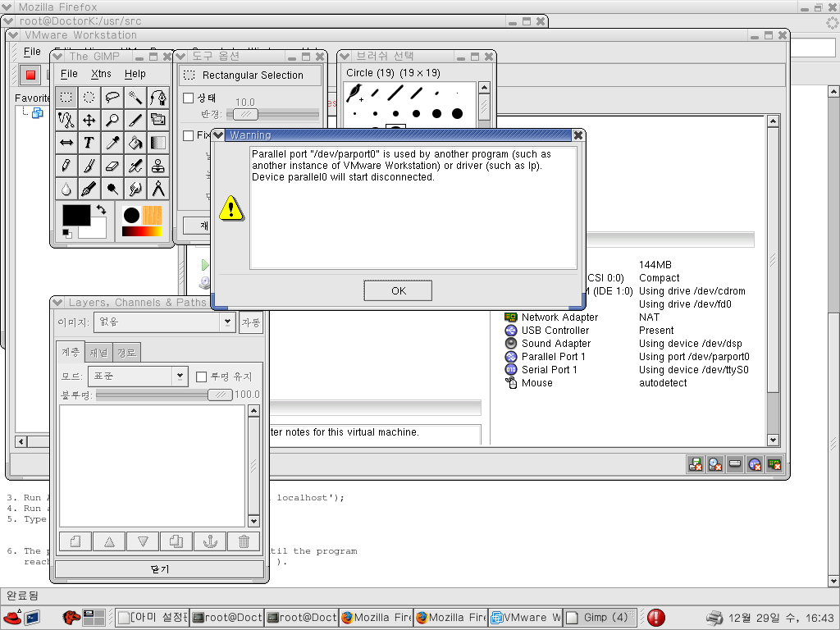
Task: Click the VMware floppy drive status icon
Action: tap(696, 464)
